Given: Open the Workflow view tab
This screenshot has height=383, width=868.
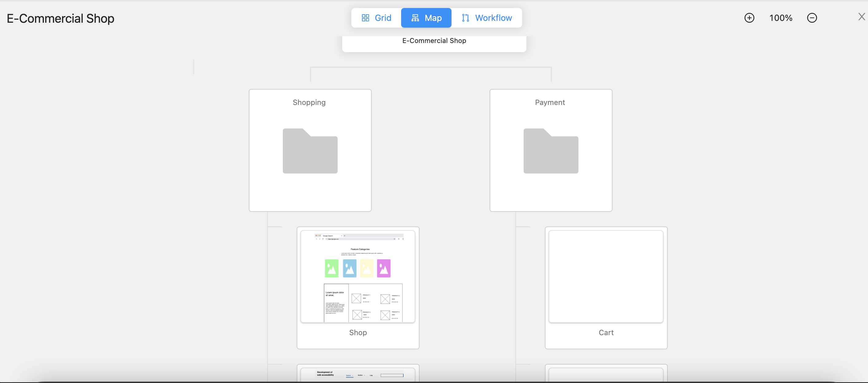Looking at the screenshot, I should pyautogui.click(x=487, y=18).
